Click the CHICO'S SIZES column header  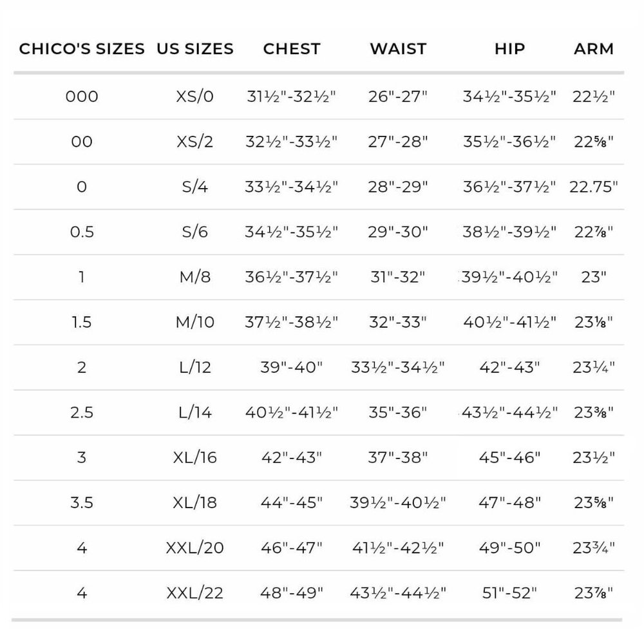(82, 49)
